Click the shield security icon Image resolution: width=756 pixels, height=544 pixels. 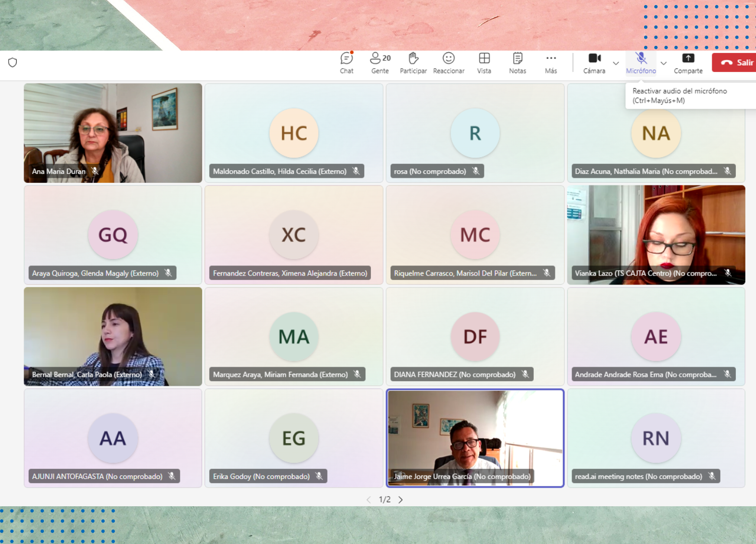(x=13, y=62)
